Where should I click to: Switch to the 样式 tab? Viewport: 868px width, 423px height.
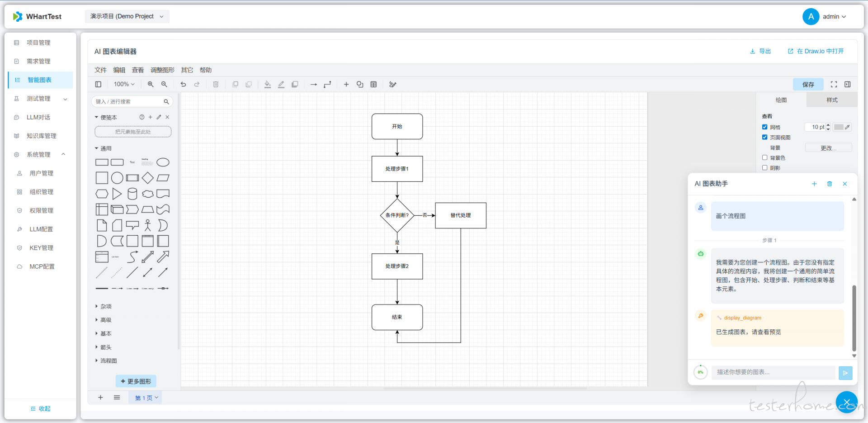(832, 100)
